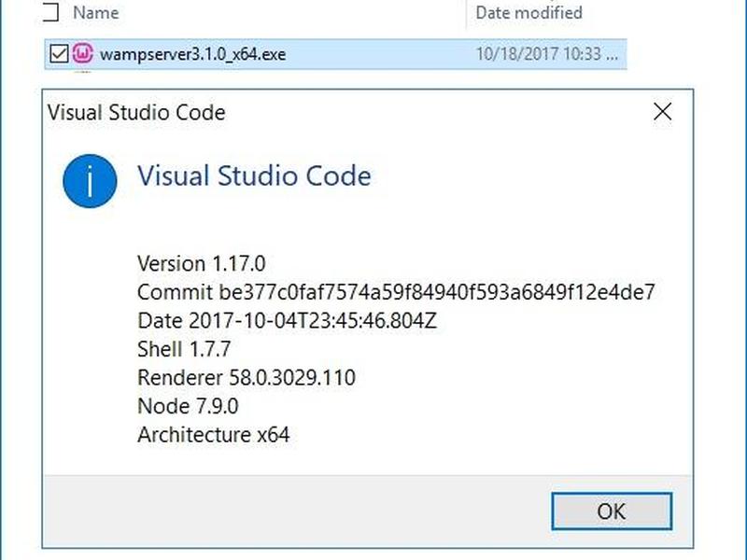Click the 10/18/2017 date modified cell

click(547, 54)
